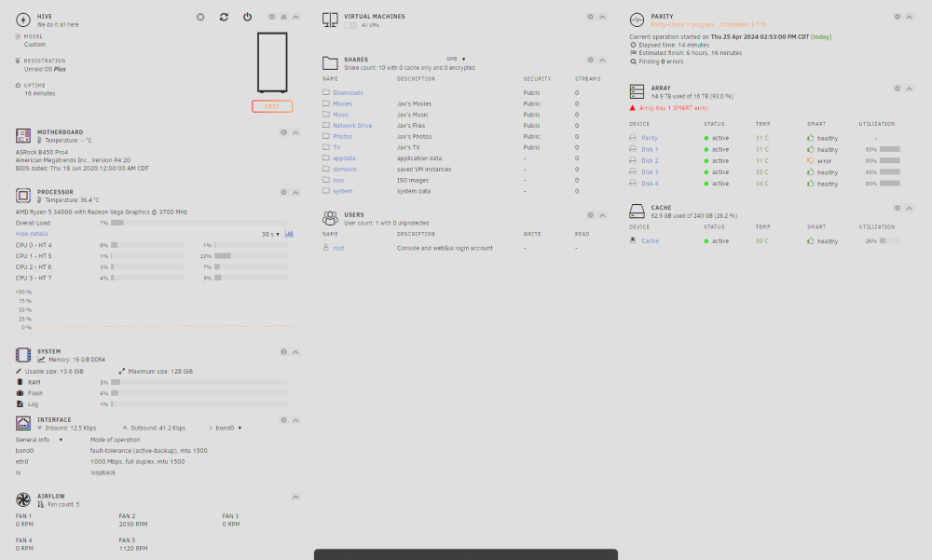Collapse the Parity panel
The height and width of the screenshot is (560, 932).
(909, 17)
